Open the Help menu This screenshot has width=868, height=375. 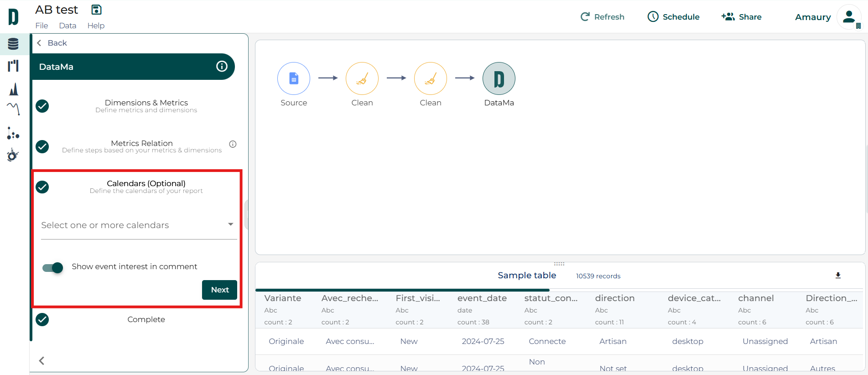(96, 26)
